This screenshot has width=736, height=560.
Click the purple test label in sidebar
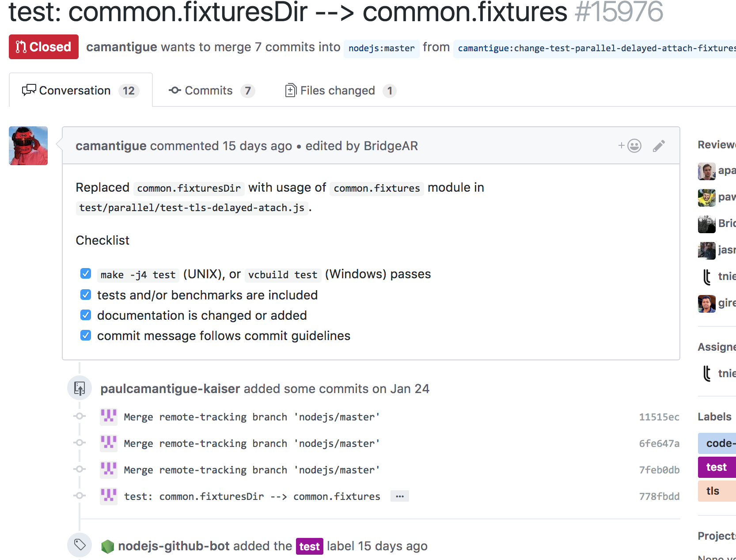(x=717, y=467)
